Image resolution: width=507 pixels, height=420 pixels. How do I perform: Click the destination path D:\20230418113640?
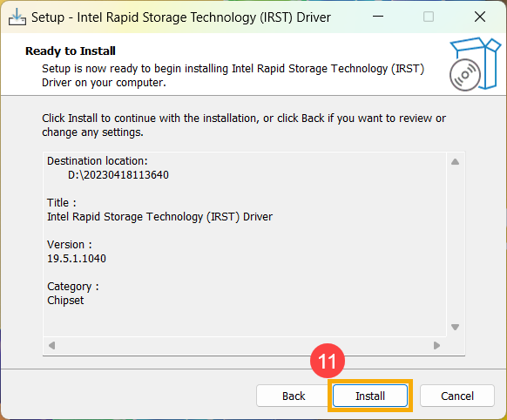coord(118,175)
